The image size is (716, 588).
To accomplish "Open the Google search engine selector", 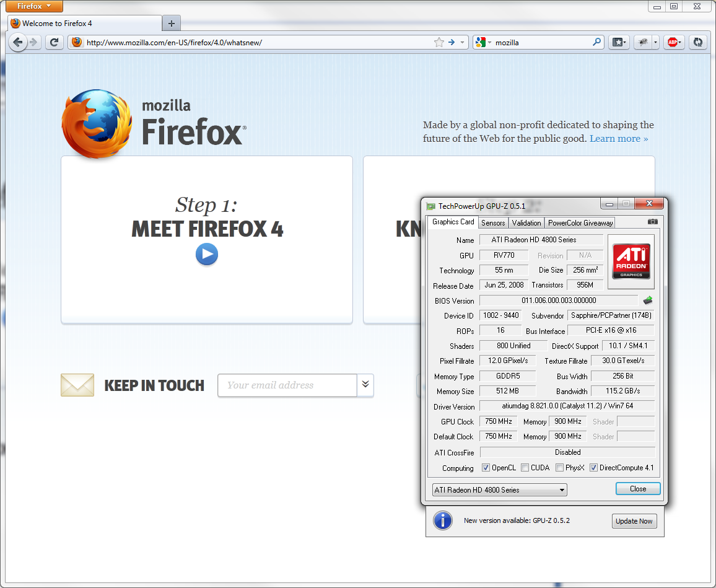I will (x=483, y=43).
